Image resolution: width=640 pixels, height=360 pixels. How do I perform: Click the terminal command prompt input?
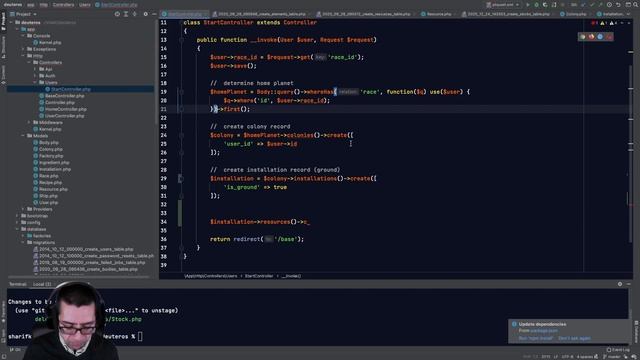click(x=140, y=337)
